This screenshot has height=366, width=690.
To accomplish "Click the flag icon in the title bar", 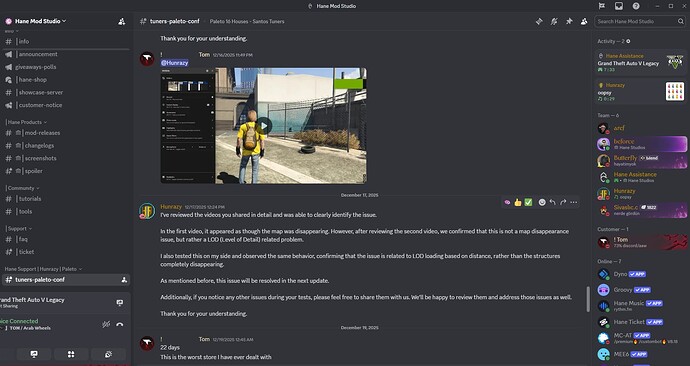I will point(602,6).
